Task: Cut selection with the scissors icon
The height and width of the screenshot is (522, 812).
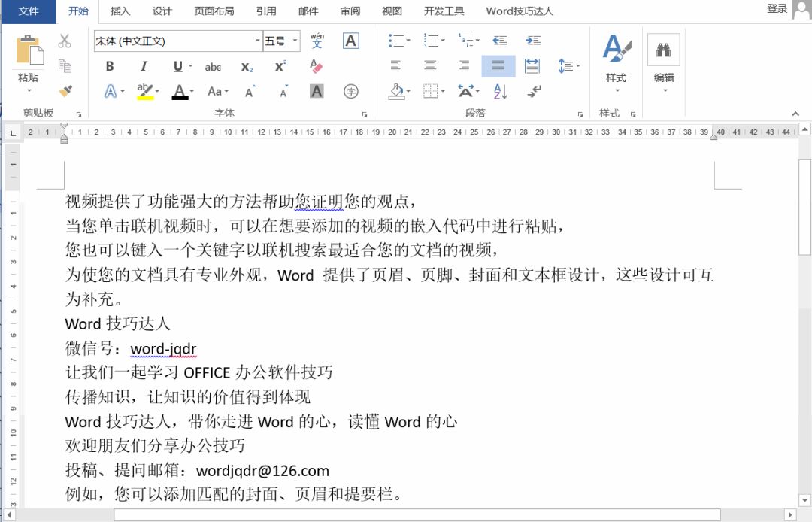Action: (x=65, y=41)
